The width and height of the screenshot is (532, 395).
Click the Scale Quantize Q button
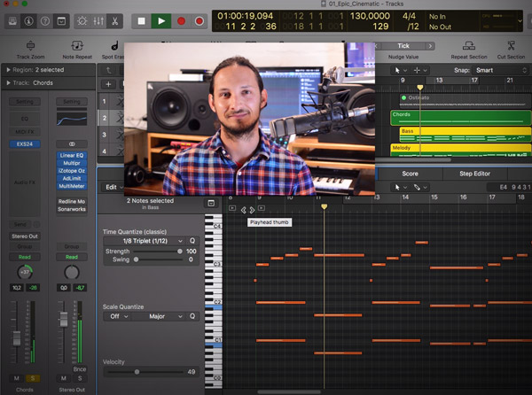pos(192,316)
